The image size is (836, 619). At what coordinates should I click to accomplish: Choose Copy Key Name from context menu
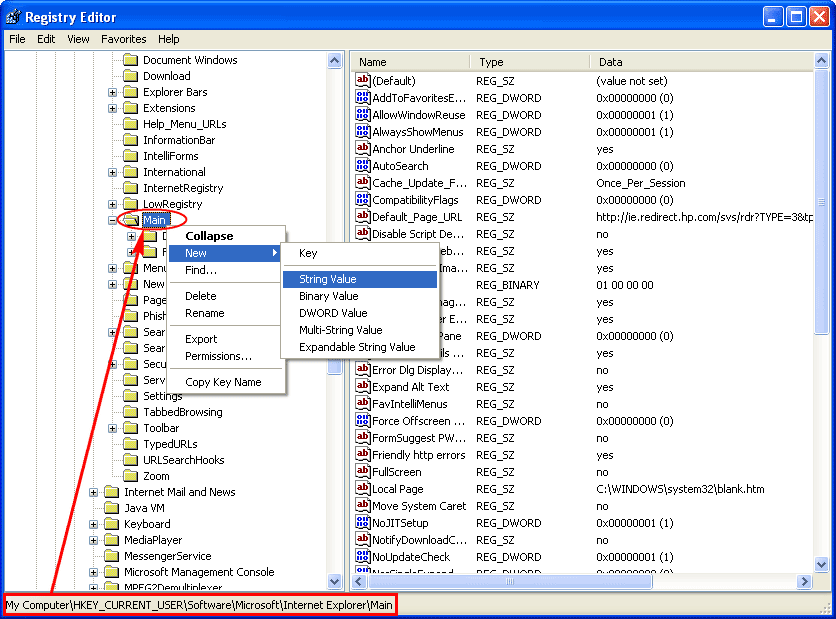coord(226,382)
